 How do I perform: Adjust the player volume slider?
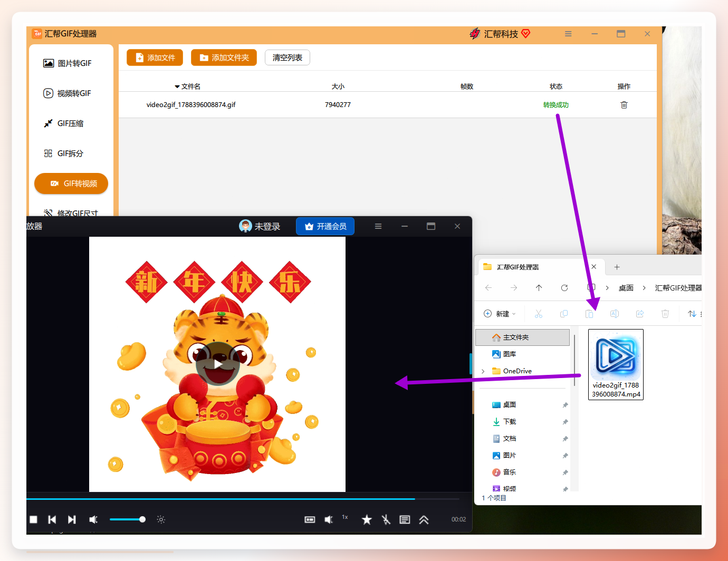click(x=128, y=519)
